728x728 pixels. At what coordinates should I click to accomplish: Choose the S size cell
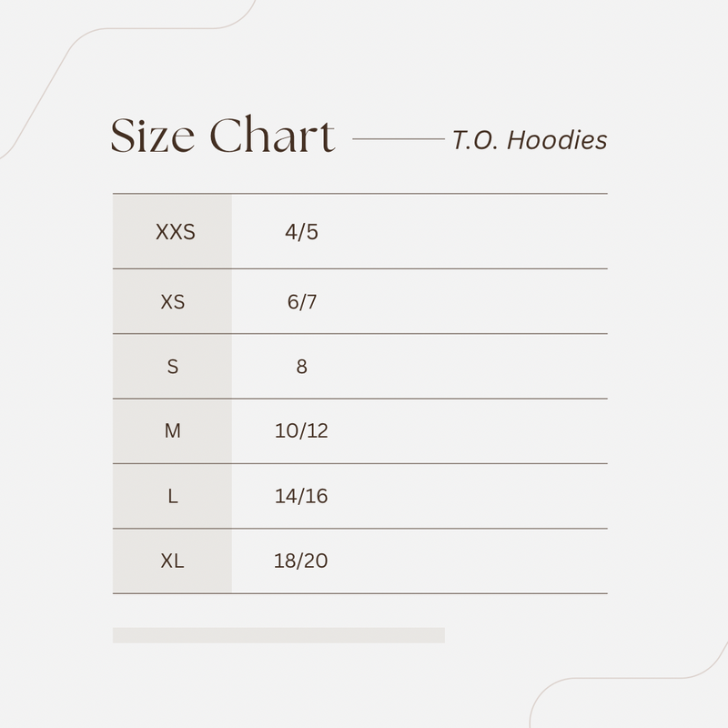[x=172, y=367]
